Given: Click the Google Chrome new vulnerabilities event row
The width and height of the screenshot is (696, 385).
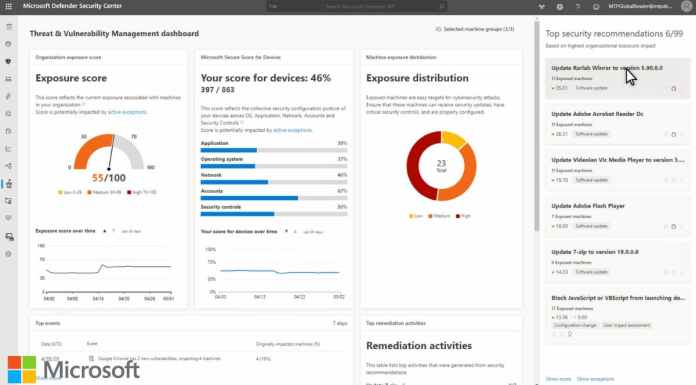Looking at the screenshot, I should point(191,358).
